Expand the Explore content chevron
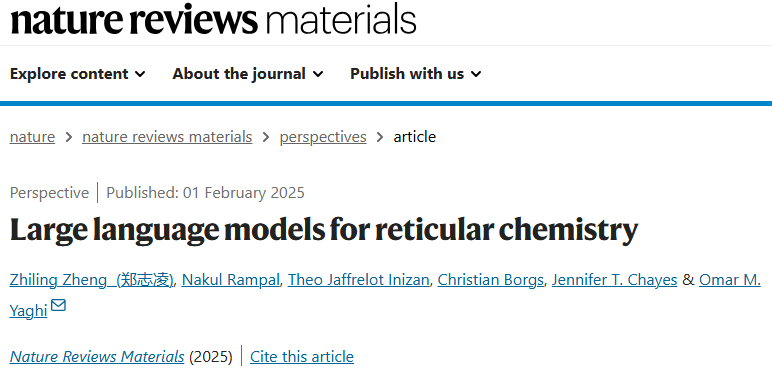Viewport: 772px width, 383px height. 140,74
